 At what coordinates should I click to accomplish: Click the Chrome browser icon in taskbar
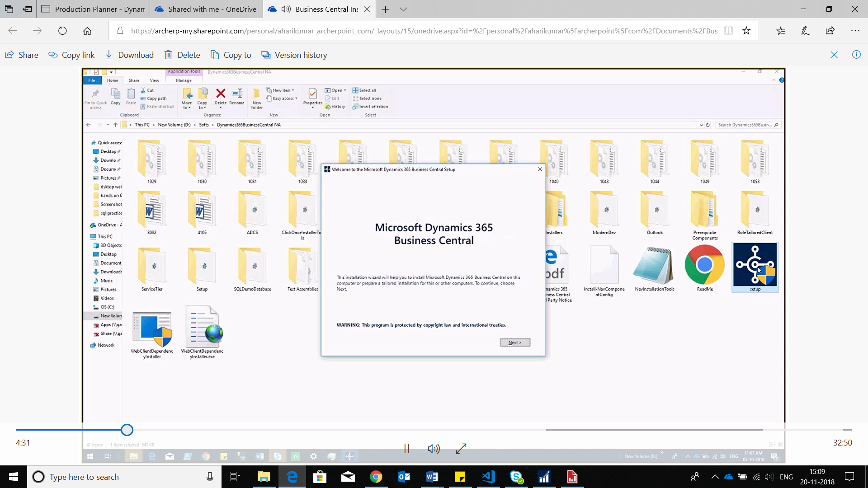tap(377, 477)
